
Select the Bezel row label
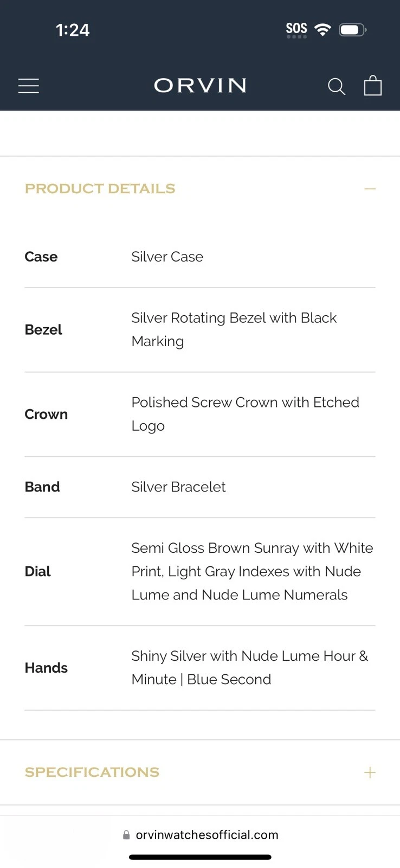pyautogui.click(x=43, y=330)
